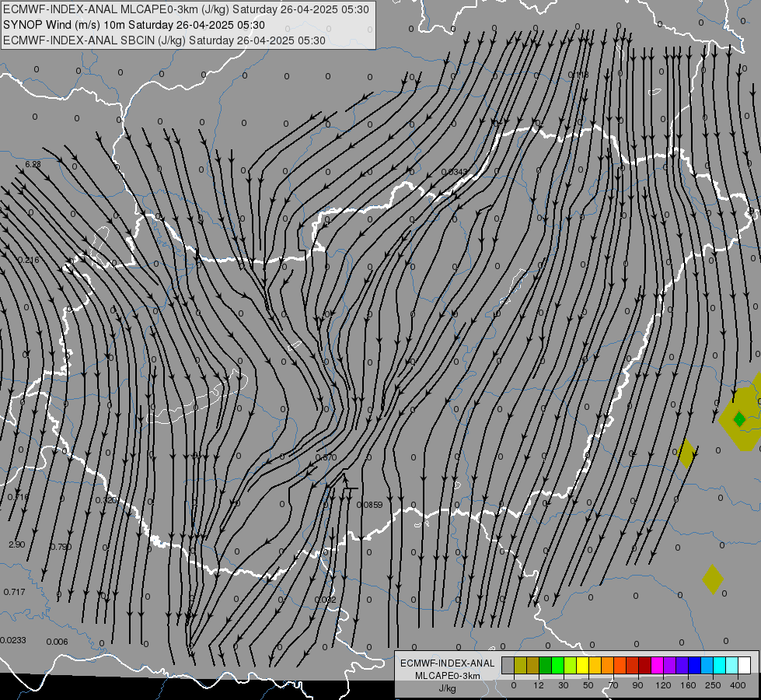Click the legend scale value 30
The height and width of the screenshot is (700, 761).
coord(564,685)
